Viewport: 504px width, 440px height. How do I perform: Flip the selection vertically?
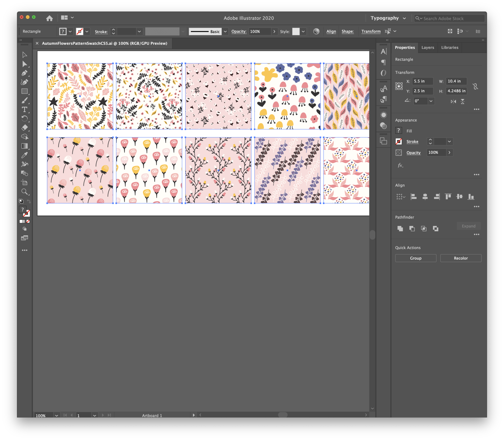click(462, 101)
